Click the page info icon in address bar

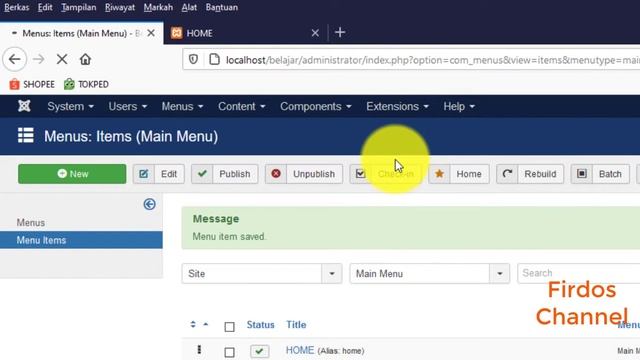coord(214,60)
